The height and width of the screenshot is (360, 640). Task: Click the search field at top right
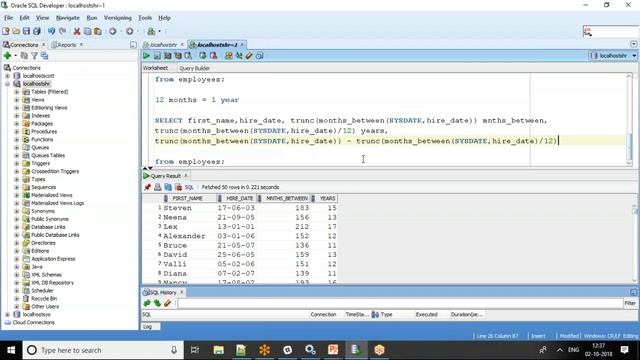(610, 31)
